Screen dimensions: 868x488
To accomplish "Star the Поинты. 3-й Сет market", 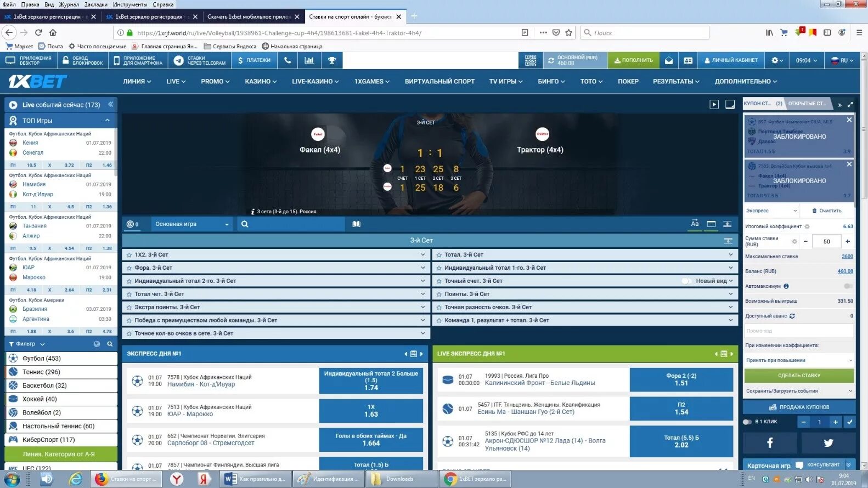I will [439, 294].
